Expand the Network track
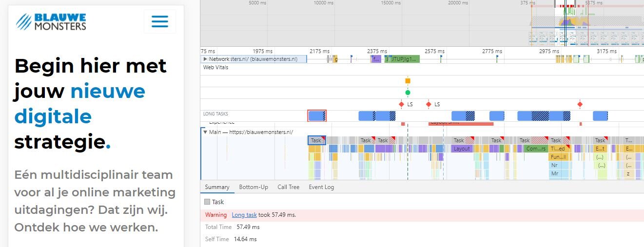The height and width of the screenshot is (247, 644). coord(205,59)
